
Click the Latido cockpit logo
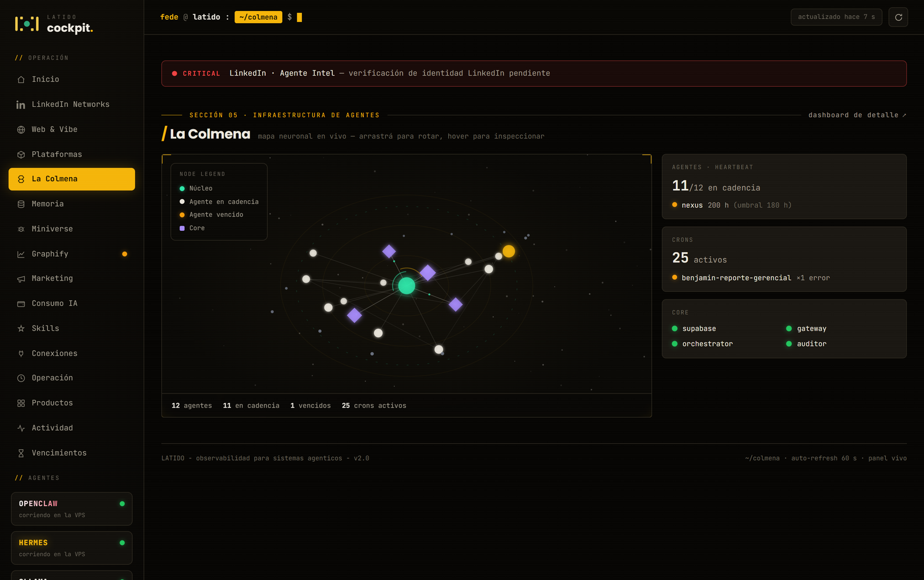(54, 24)
